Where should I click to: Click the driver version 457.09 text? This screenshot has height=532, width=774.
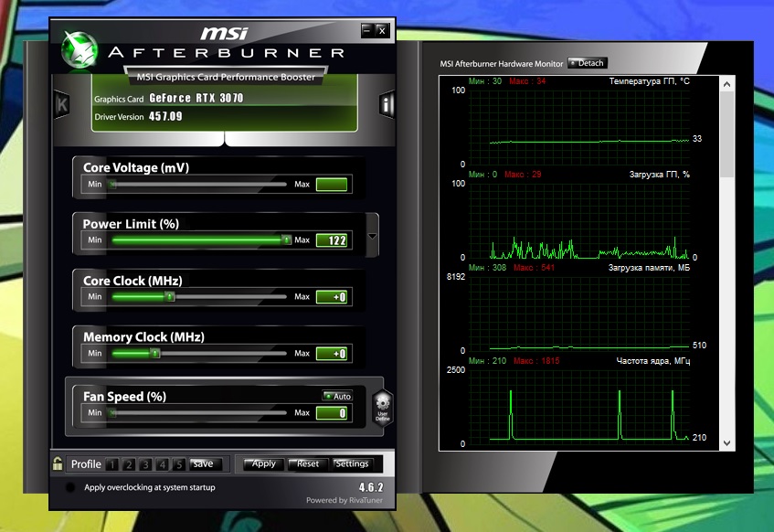[x=165, y=117]
